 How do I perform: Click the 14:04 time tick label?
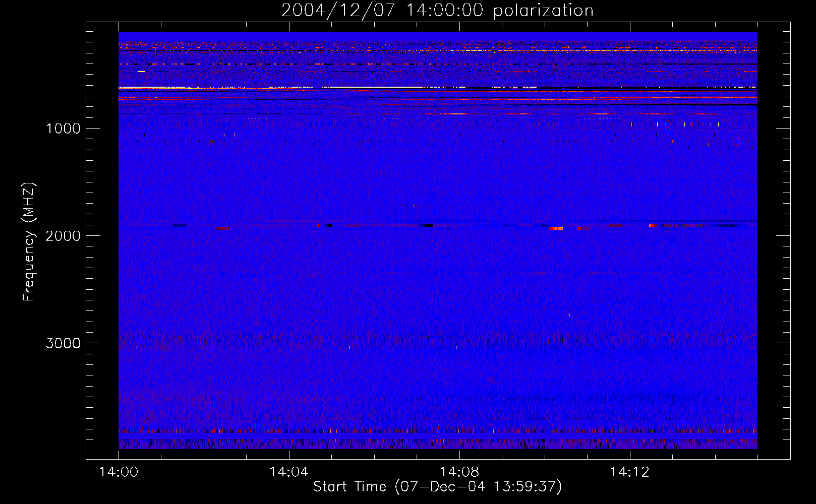tap(289, 472)
